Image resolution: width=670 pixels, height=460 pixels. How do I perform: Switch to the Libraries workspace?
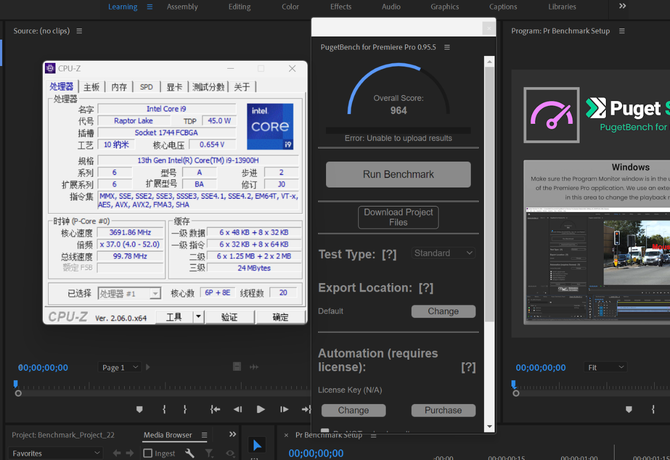point(562,7)
